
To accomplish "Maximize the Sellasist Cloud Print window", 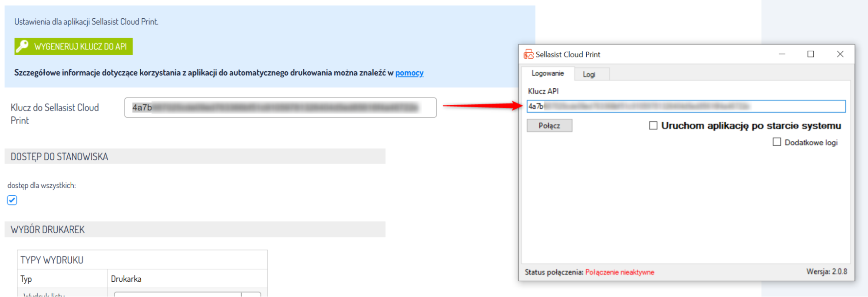I will coord(811,54).
